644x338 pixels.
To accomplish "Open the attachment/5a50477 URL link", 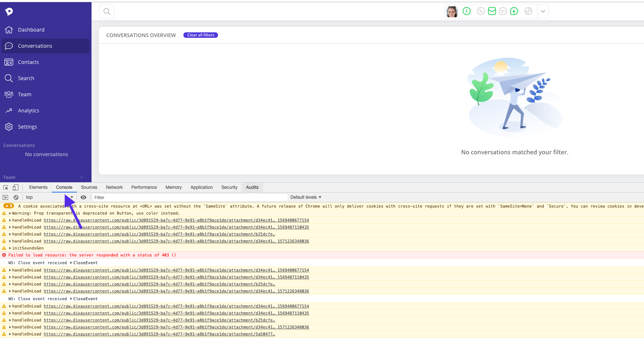I will [x=159, y=334].
